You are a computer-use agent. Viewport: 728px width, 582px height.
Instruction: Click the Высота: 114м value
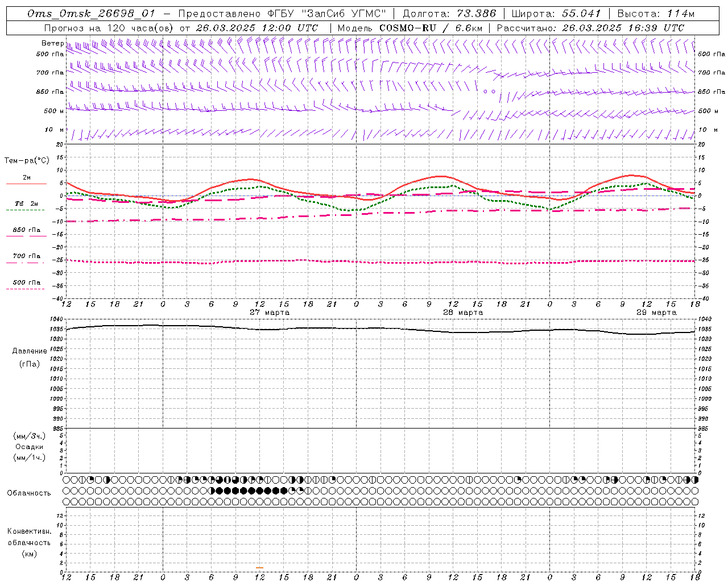(656, 14)
